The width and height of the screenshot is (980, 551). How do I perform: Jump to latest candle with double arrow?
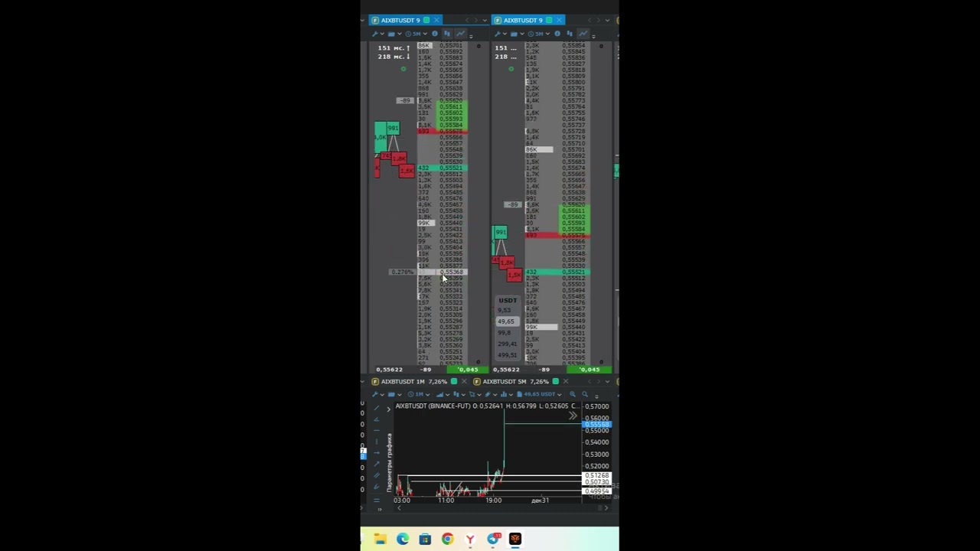point(573,416)
